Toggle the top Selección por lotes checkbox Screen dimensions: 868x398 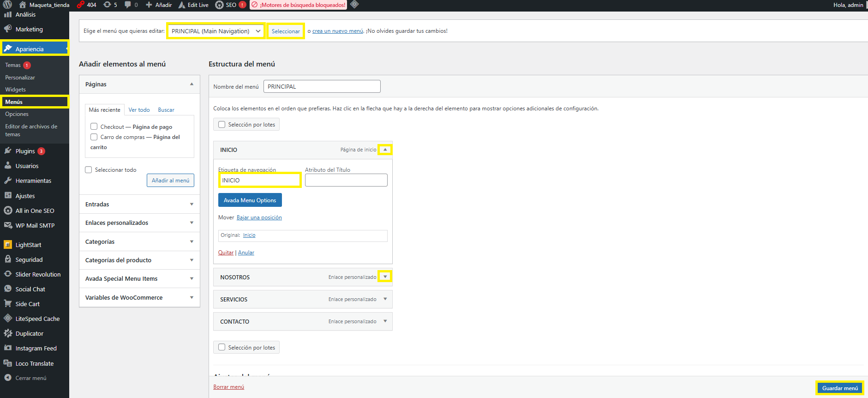[222, 125]
